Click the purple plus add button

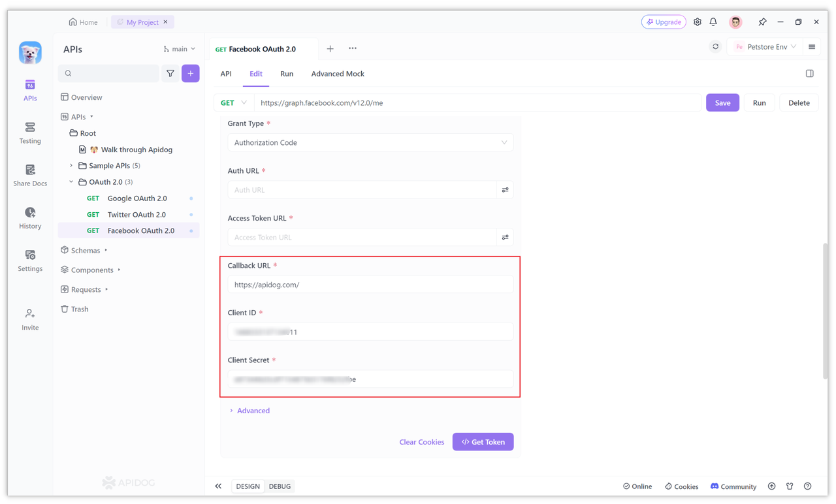click(191, 74)
